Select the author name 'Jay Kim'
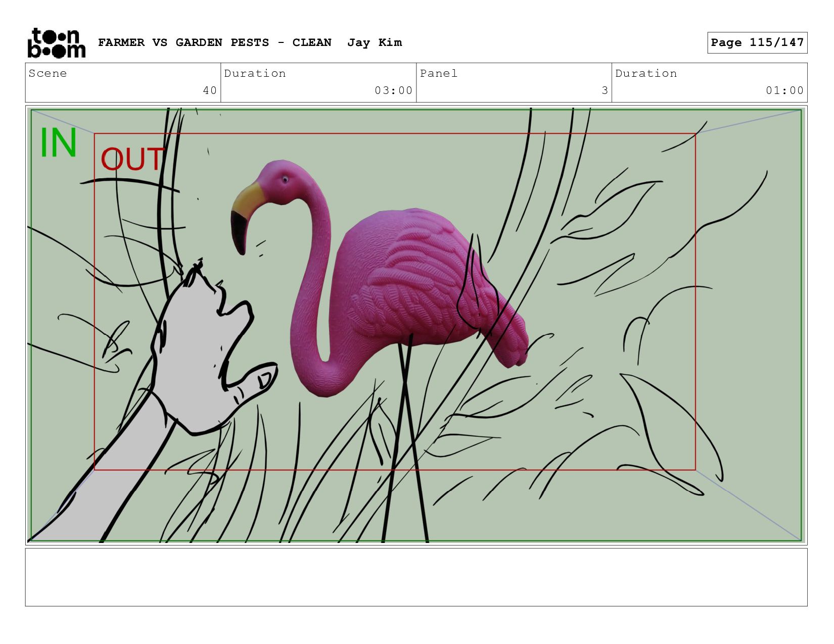 (x=375, y=42)
